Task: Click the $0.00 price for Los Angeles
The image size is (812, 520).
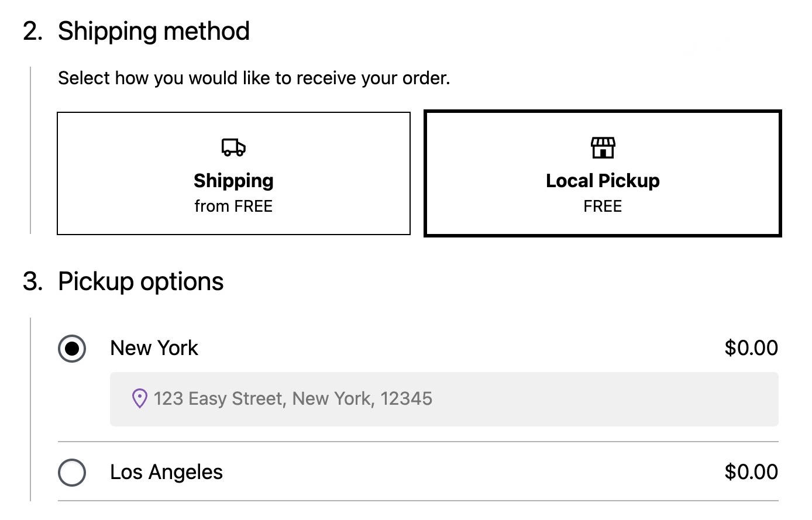Action: (x=751, y=472)
